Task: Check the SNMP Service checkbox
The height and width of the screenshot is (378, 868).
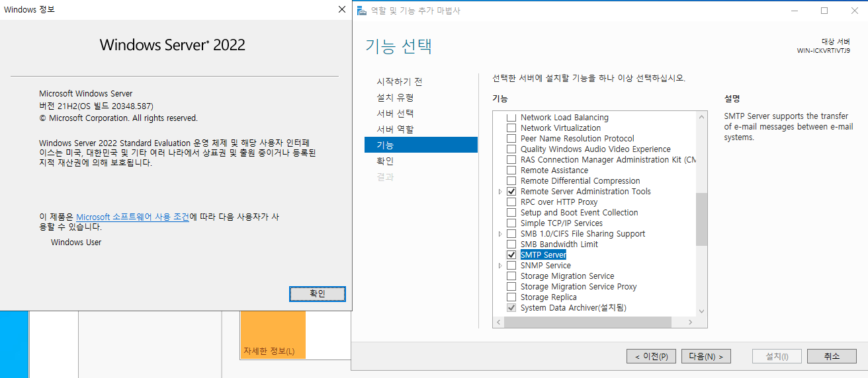Action: coord(511,266)
